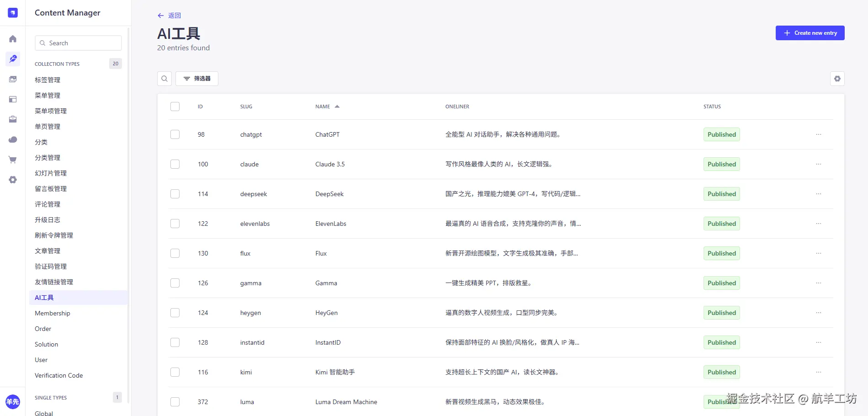Open the cloud deploy icon
The width and height of the screenshot is (868, 416).
13,139
